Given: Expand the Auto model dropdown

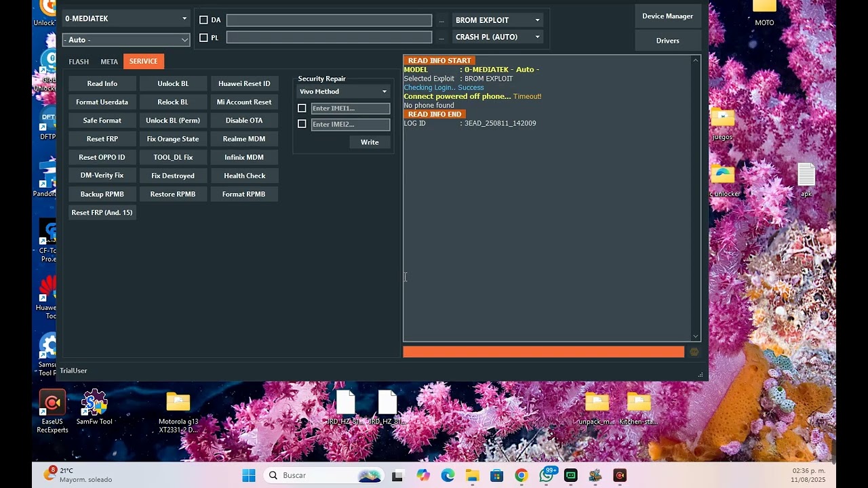Looking at the screenshot, I should tap(126, 40).
